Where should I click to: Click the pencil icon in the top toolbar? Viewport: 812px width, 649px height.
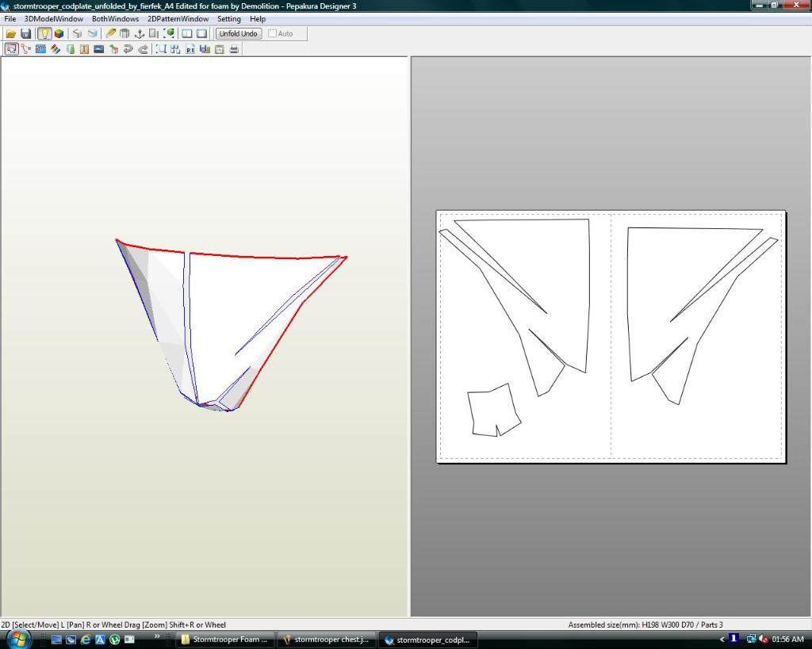111,34
